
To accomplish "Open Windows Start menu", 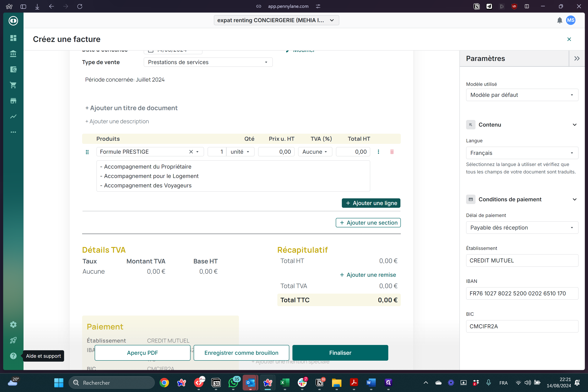I will pyautogui.click(x=59, y=383).
